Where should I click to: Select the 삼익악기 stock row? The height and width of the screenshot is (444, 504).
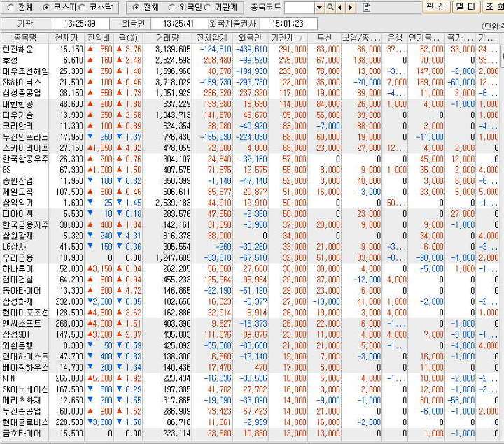tap(251, 203)
